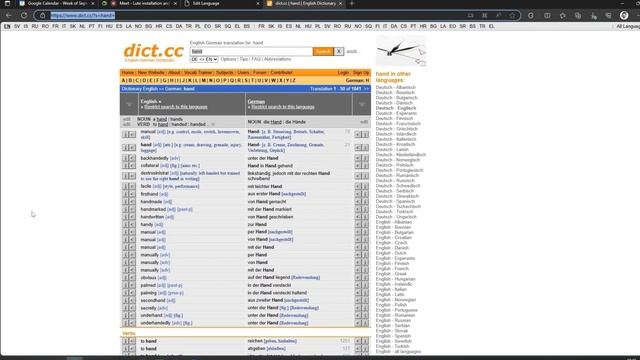
Task: Open English - Swedish sidebar link
Action: (394, 341)
